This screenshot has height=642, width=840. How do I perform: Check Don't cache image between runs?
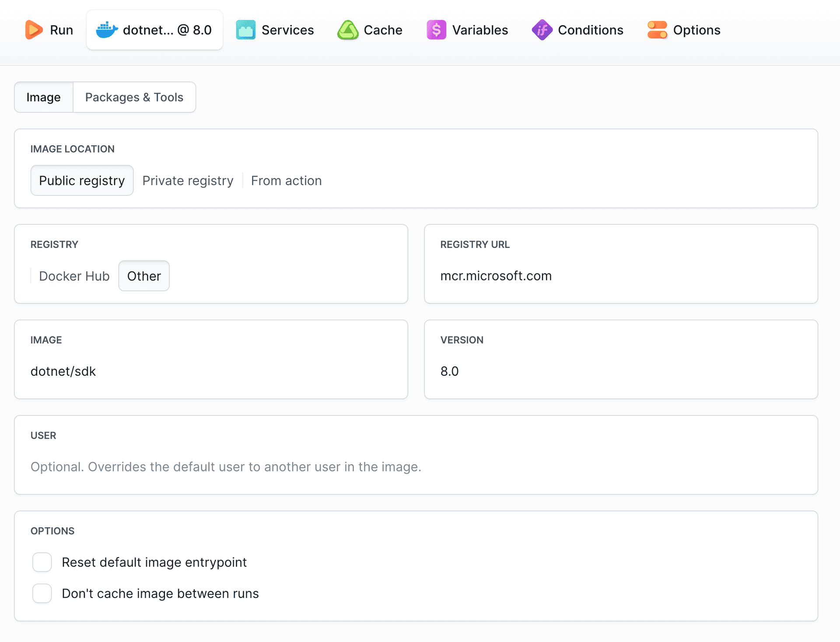click(42, 593)
